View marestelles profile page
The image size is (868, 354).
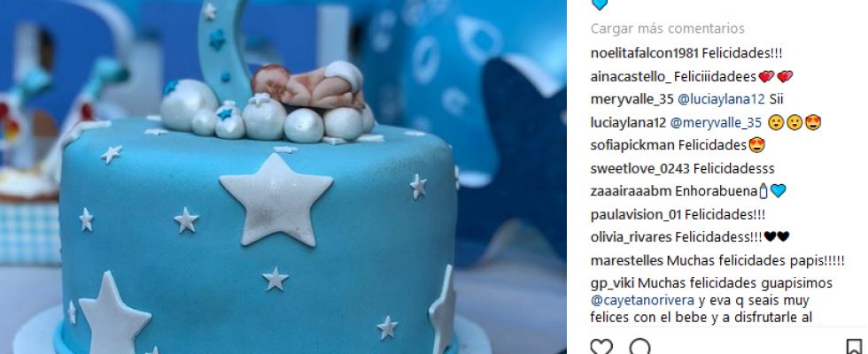627,260
